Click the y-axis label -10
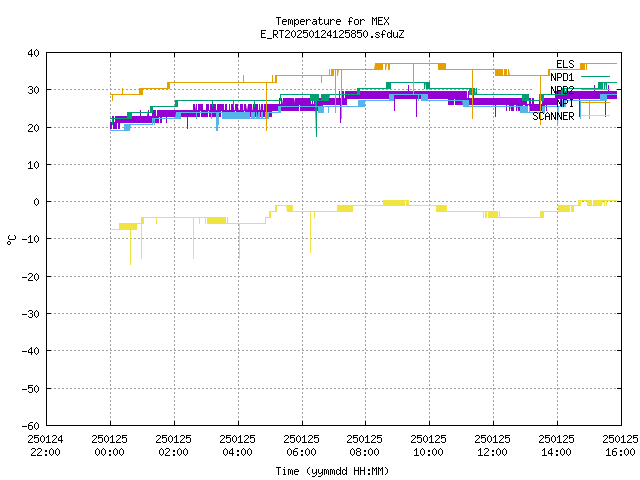Screen dimensions: 640x480 [x=31, y=239]
